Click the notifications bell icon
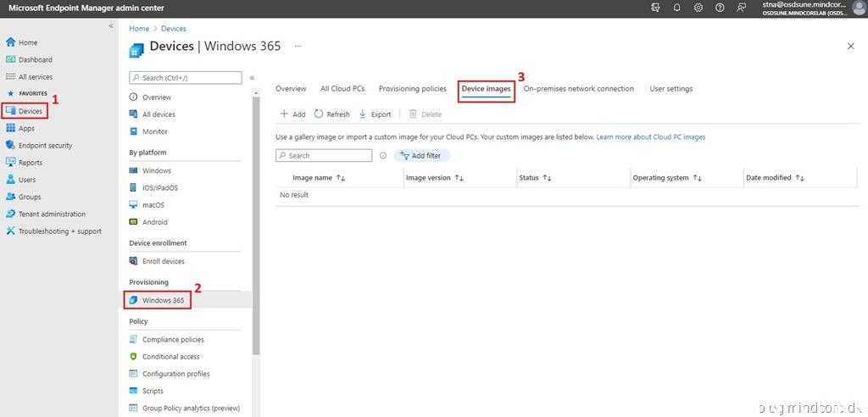The height and width of the screenshot is (417, 868). [x=676, y=8]
